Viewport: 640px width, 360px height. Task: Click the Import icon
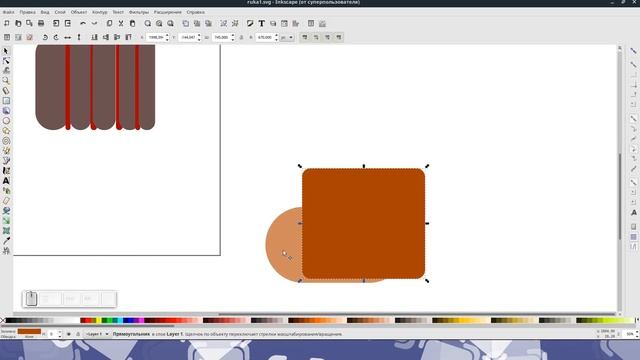point(56,24)
